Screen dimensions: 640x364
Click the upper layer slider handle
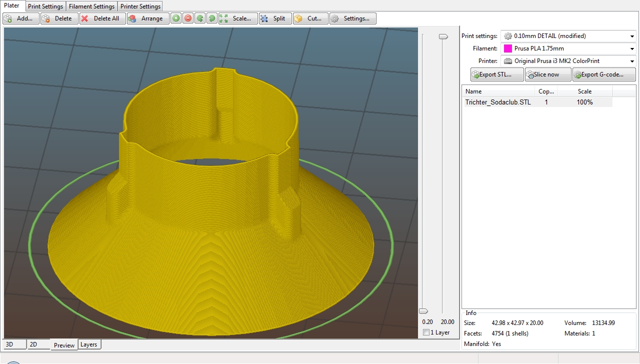tap(443, 36)
